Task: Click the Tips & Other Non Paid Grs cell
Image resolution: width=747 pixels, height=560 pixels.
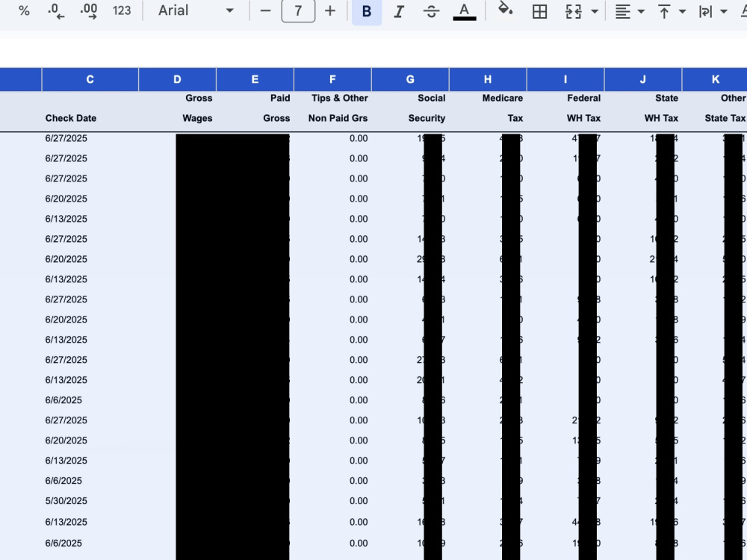Action: click(x=332, y=111)
